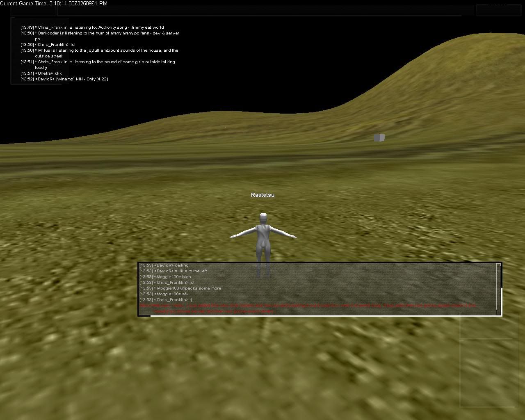525x420 pixels.
Task: Click the chat window's right-side scrollbar
Action: (x=499, y=289)
